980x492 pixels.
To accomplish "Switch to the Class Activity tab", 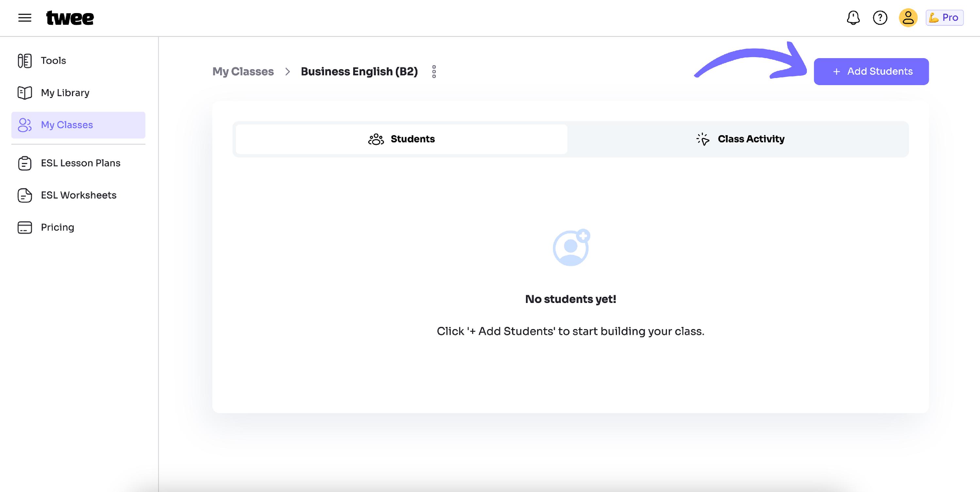I will pyautogui.click(x=740, y=139).
